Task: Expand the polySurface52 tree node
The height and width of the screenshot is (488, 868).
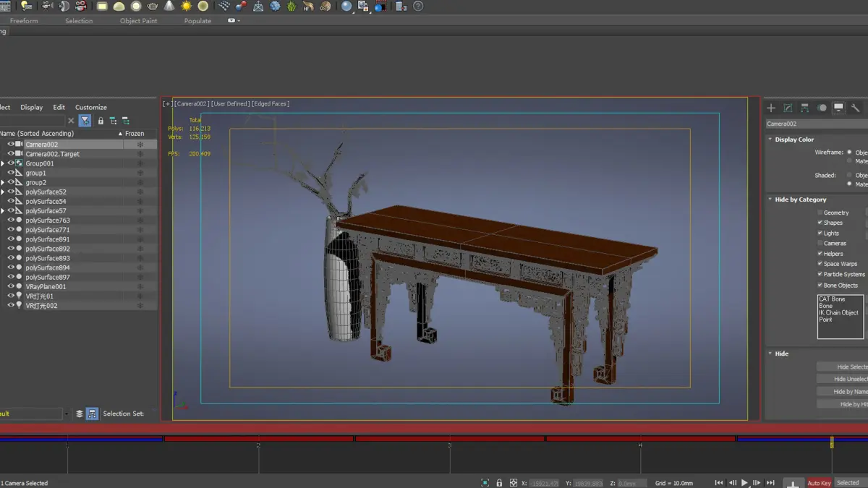Action: 3,192
